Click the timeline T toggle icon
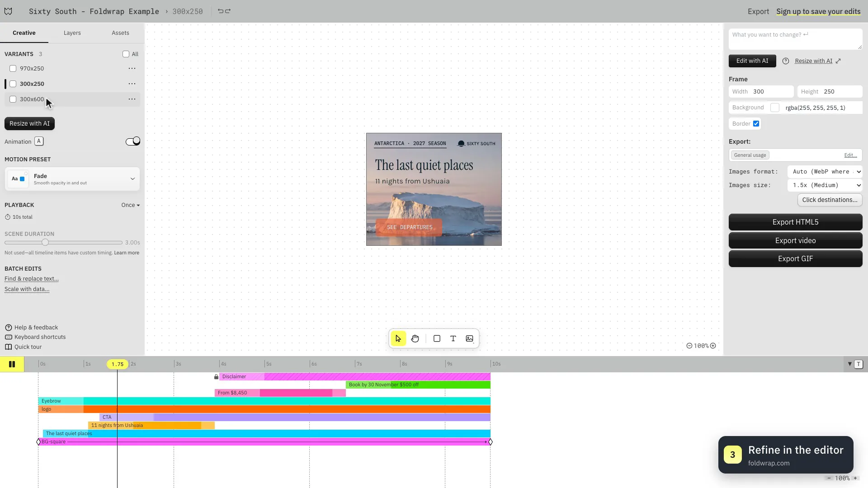Viewport: 868px width, 488px height. click(859, 364)
